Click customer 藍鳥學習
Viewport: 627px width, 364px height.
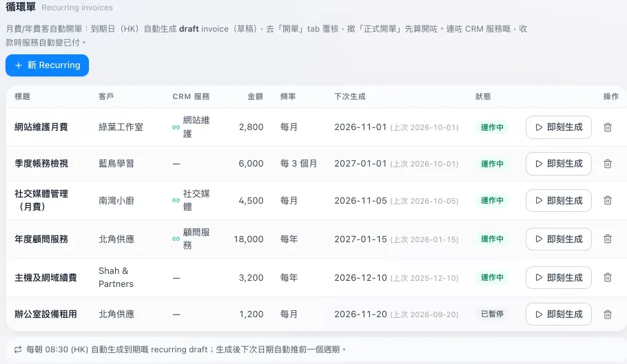pyautogui.click(x=116, y=164)
